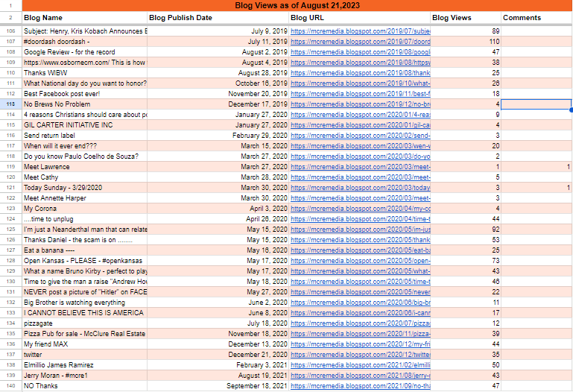Select cell 'My friend MAX'
The image size is (573, 392).
point(84,344)
